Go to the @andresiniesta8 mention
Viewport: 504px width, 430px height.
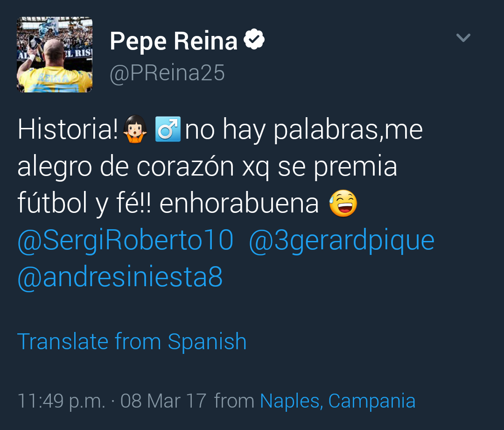pyautogui.click(x=120, y=277)
